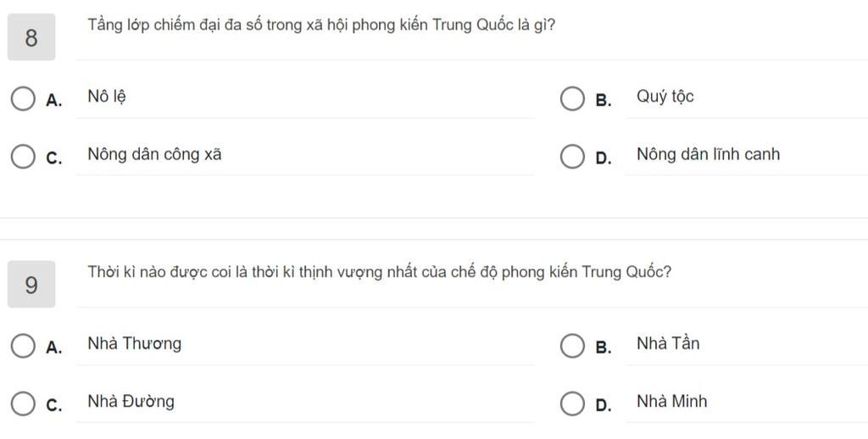868x439 pixels.
Task: Select radio button C for question 8
Action: point(23,157)
